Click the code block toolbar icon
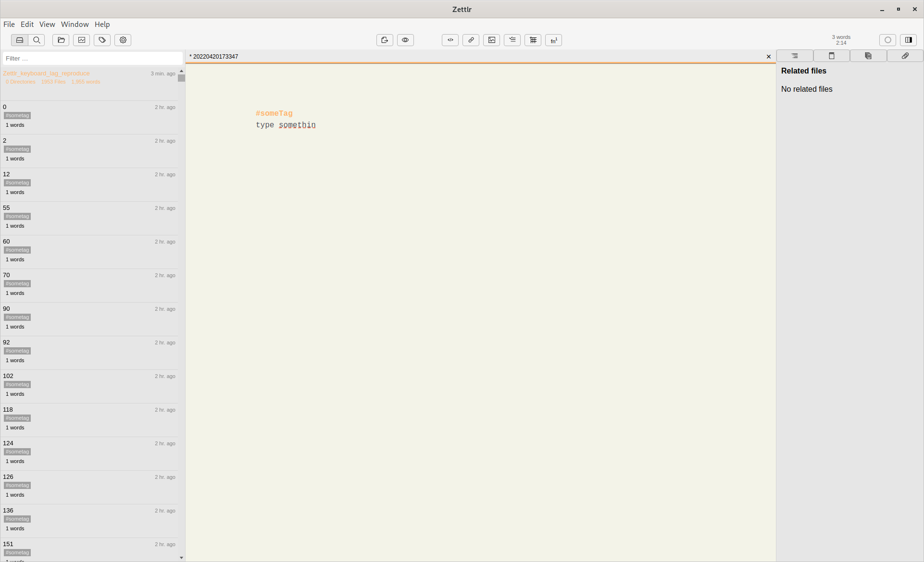This screenshot has height=562, width=924. coord(450,40)
